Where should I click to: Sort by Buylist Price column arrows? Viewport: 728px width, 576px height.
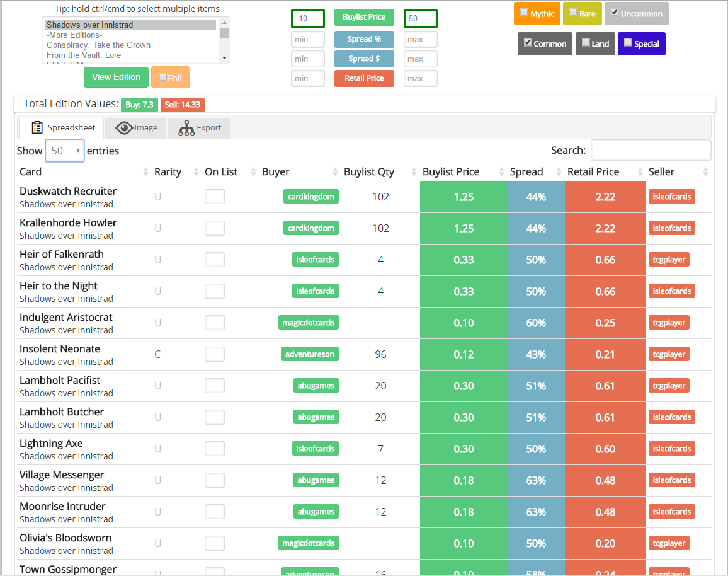502,172
